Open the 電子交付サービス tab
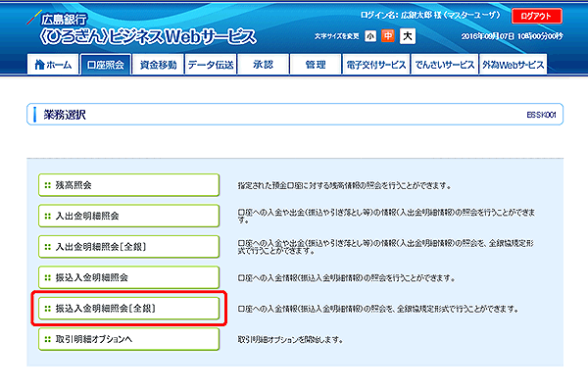Viewport: 588px width, 392px height. pyautogui.click(x=376, y=65)
